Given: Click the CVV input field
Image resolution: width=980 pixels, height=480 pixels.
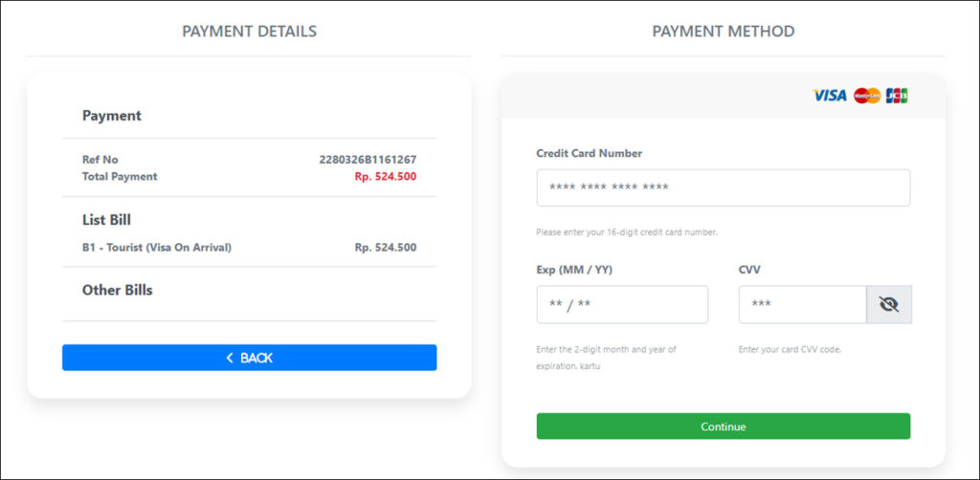Looking at the screenshot, I should click(x=802, y=304).
